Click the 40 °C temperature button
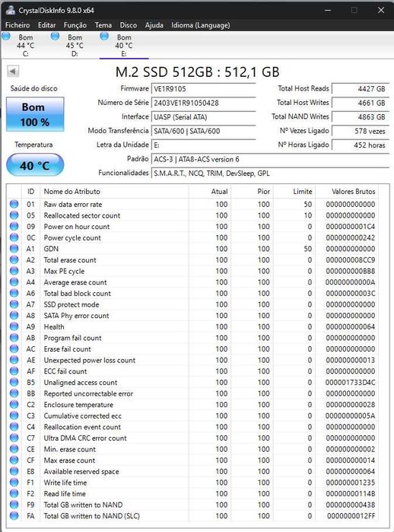Viewport: 394px width, 532px height. tap(35, 165)
